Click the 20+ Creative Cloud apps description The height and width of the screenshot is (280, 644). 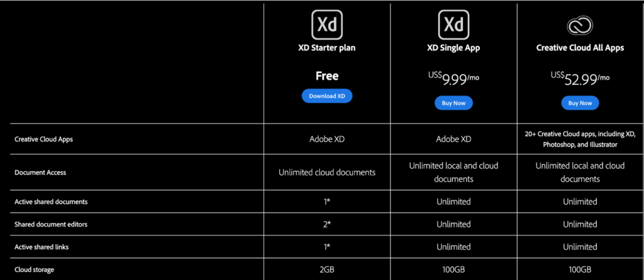pyautogui.click(x=580, y=139)
